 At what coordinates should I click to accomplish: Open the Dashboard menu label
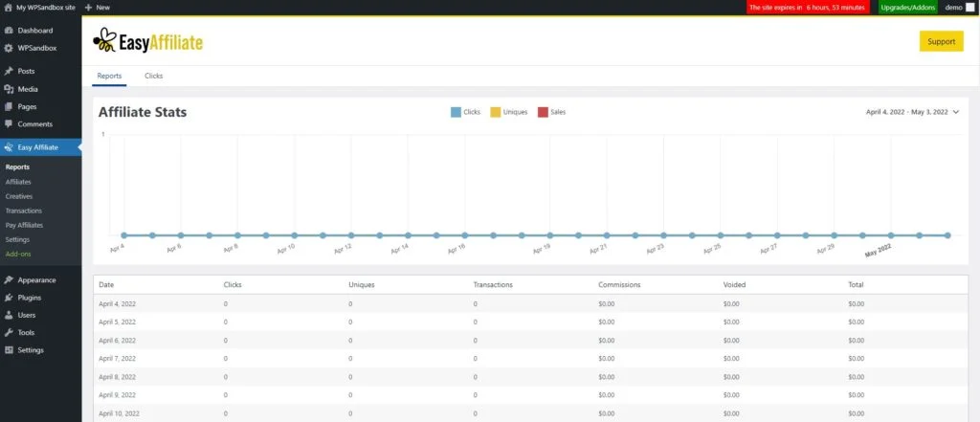35,30
